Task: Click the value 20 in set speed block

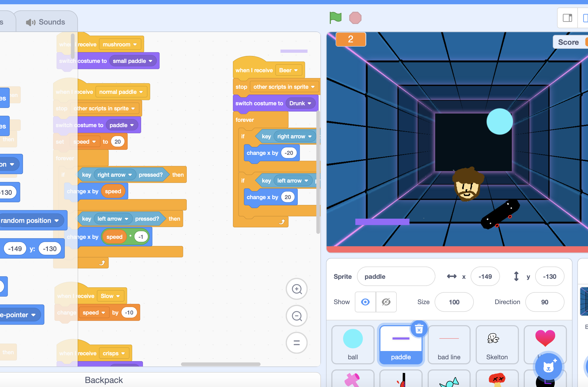Action: (x=118, y=142)
